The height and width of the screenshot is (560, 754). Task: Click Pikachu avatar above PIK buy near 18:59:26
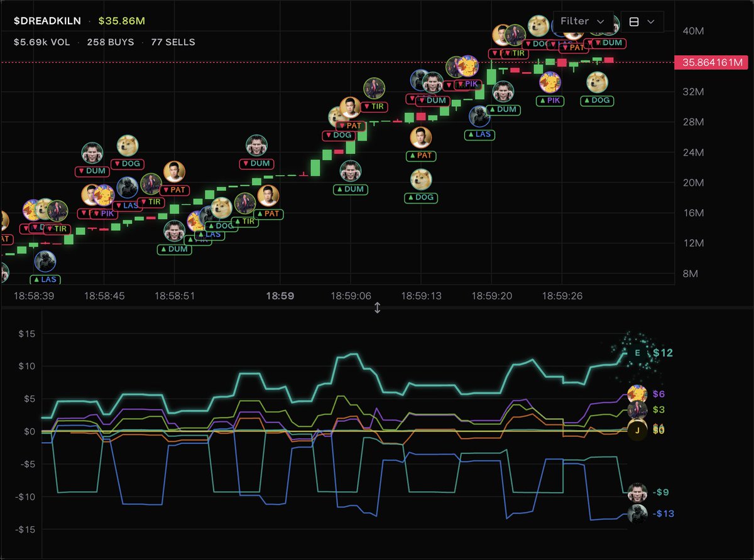tap(550, 83)
